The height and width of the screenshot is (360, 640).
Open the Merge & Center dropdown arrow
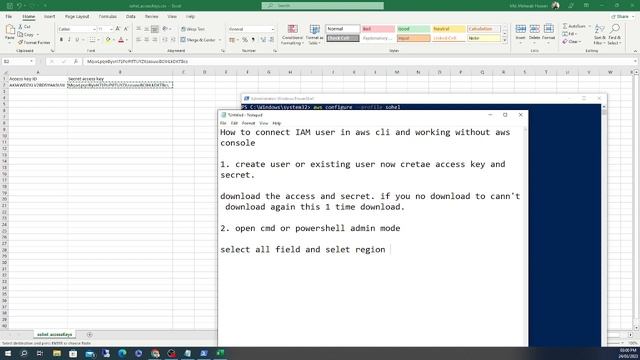(x=220, y=40)
